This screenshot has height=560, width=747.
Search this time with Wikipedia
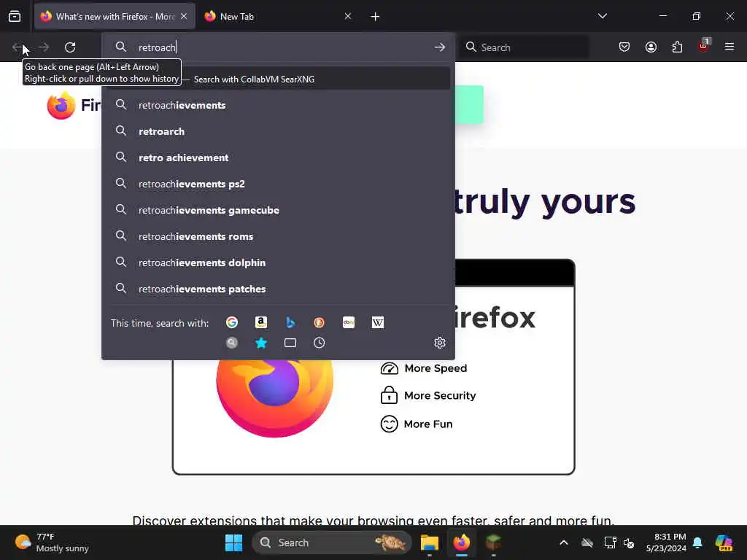[378, 322]
